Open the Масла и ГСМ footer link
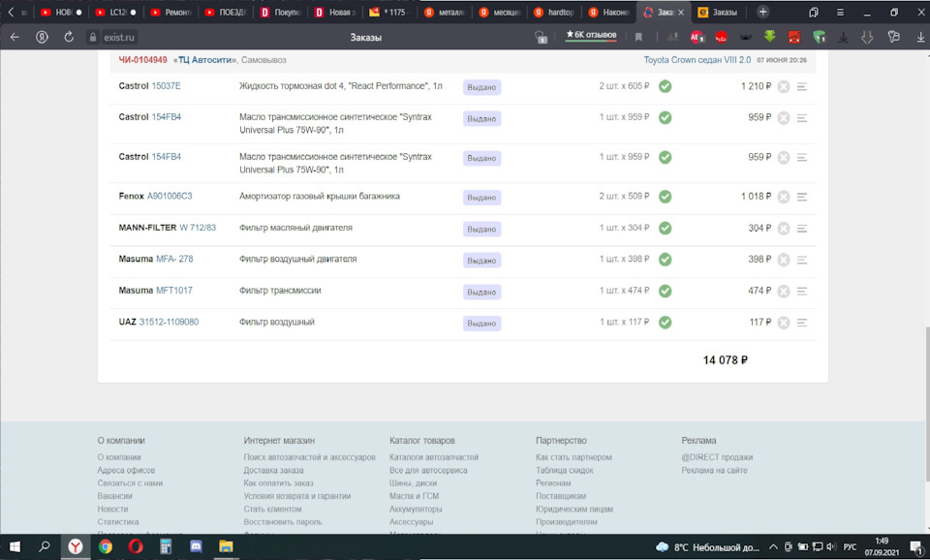930x560 pixels. [x=414, y=496]
